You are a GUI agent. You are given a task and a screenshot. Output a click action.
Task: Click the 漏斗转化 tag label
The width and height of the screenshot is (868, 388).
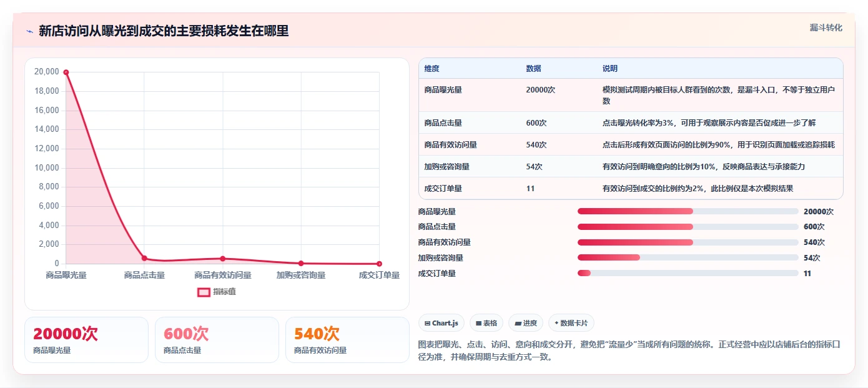coord(826,28)
